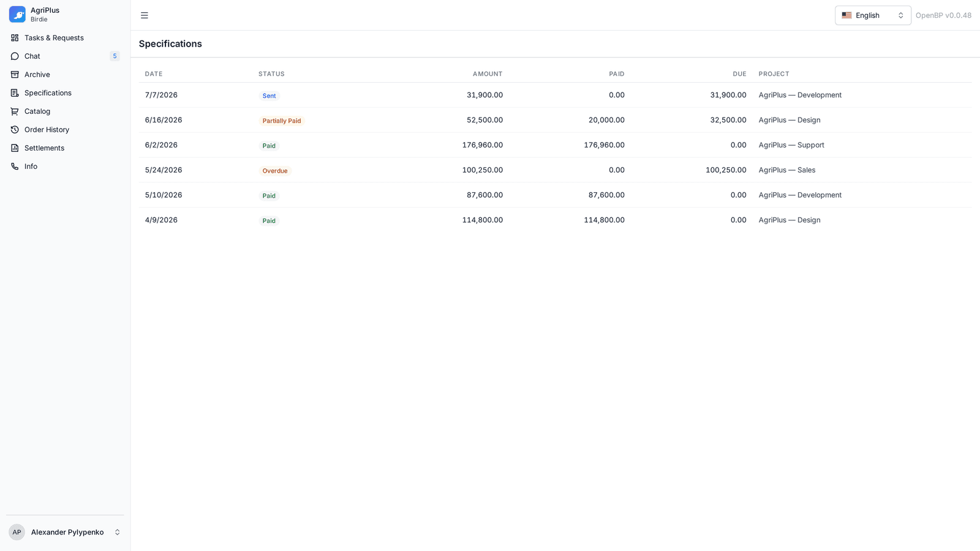
Task: Click the Chat bubble icon
Action: tap(15, 56)
